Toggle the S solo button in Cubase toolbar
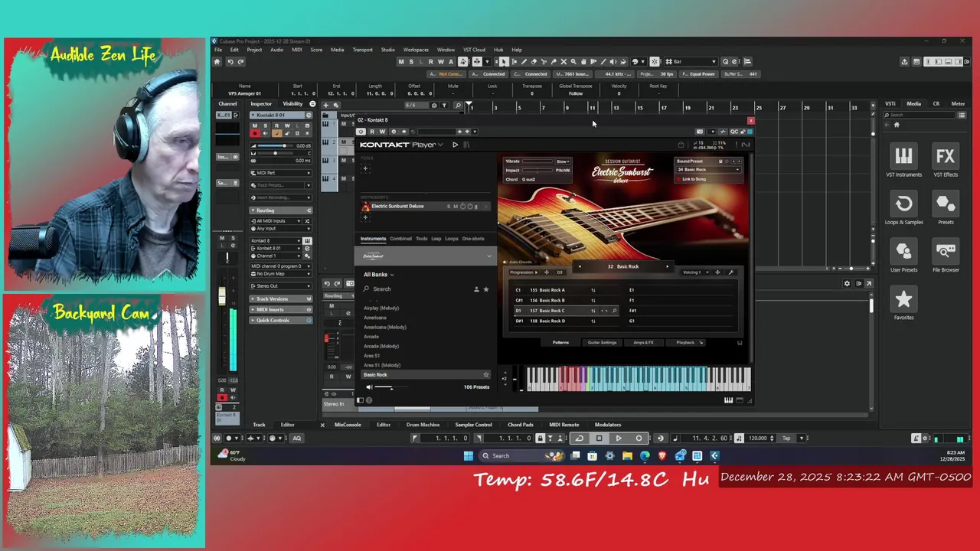 411,62
